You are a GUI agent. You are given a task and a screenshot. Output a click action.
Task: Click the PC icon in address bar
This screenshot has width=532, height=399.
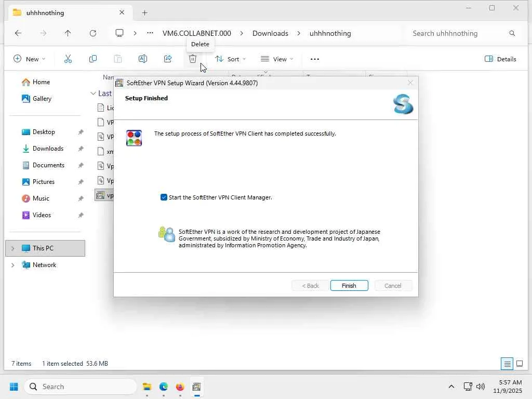(119, 33)
